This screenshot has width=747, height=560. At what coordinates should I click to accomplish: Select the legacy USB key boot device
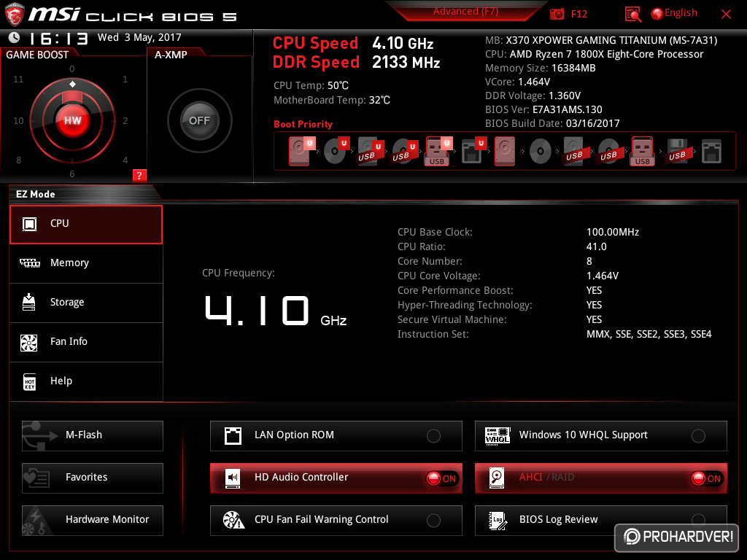pos(643,152)
